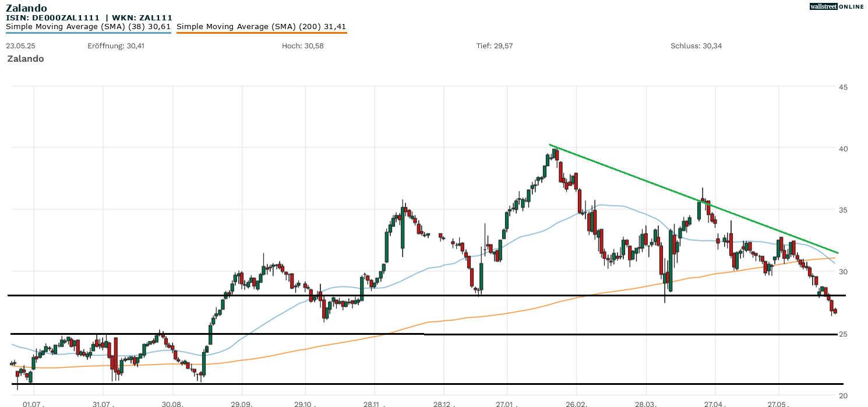The height and width of the screenshot is (407, 868).
Task: Select the ISIN DE000ZAL1111 text
Action: (x=52, y=18)
